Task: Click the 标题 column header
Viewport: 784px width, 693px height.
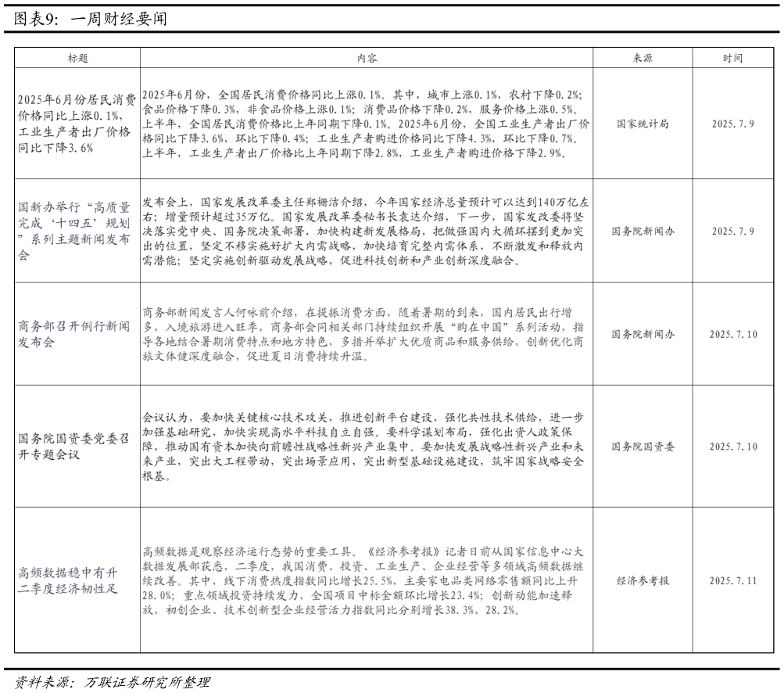Action: 77,56
